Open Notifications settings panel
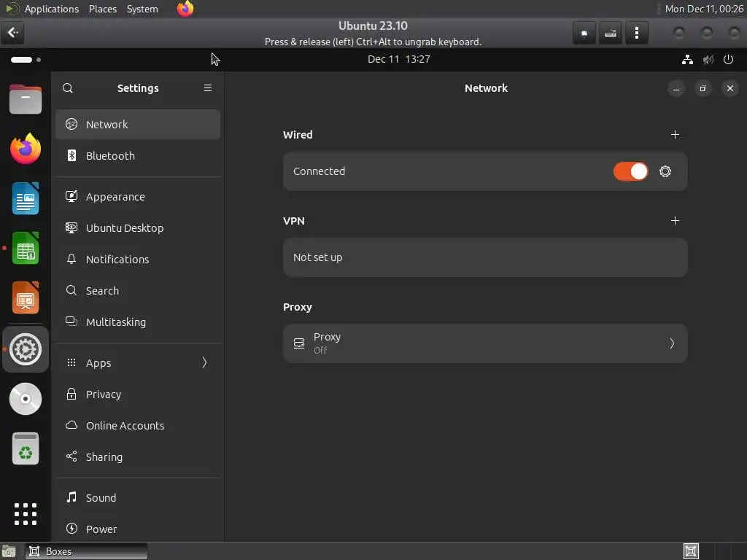Screen dimensions: 747x560 click(x=138, y=260)
